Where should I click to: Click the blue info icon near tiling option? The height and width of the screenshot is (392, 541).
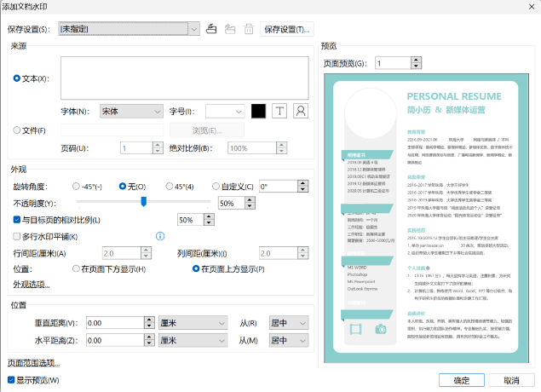click(x=159, y=236)
